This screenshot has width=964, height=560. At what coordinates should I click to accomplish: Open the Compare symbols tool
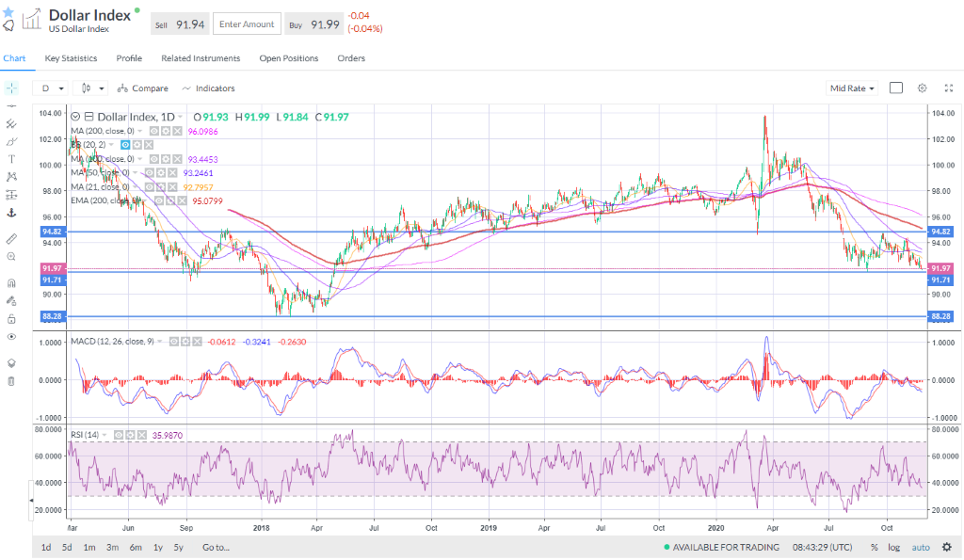tap(143, 88)
